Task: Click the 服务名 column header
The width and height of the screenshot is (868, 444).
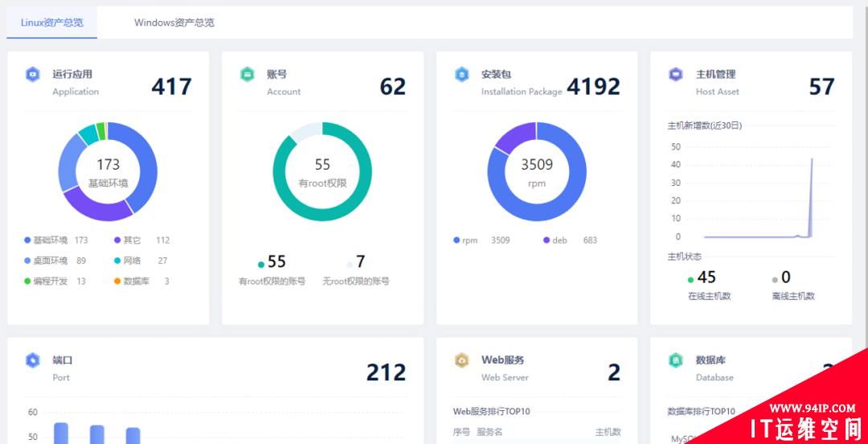Action: click(489, 432)
